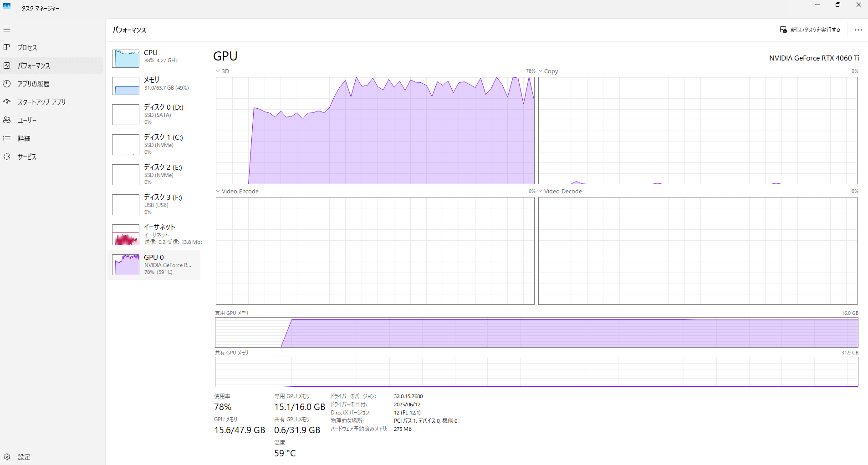Collapse the 3D graph section
The width and height of the screenshot is (868, 465).
(218, 71)
